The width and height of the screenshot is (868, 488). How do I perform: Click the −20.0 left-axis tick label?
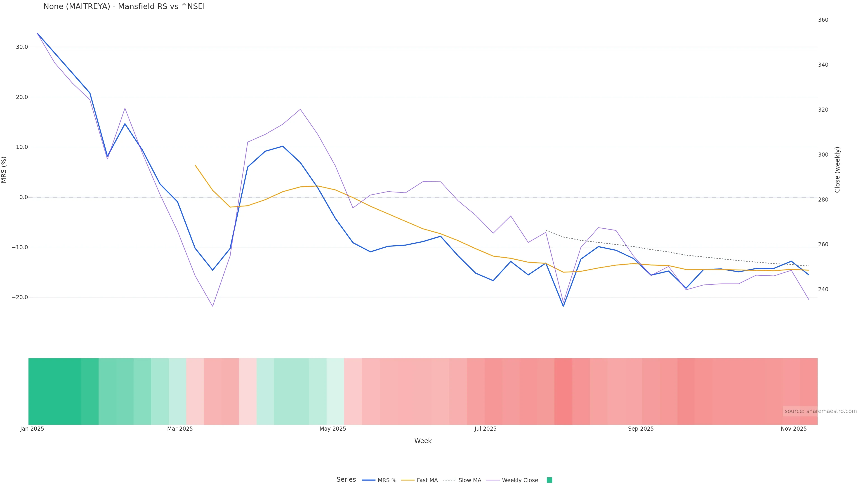(x=20, y=297)
